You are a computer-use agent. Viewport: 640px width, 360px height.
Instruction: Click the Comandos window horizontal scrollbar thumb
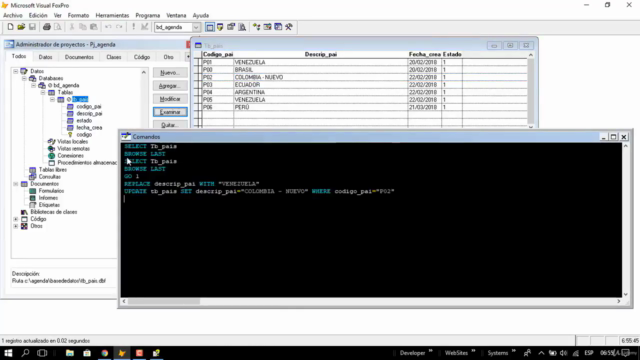[164, 301]
